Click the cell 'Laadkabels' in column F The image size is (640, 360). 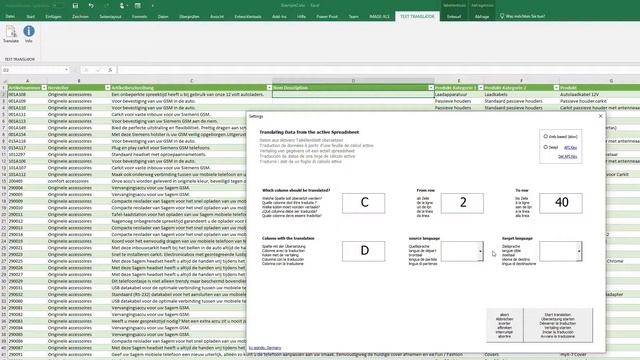496,94
